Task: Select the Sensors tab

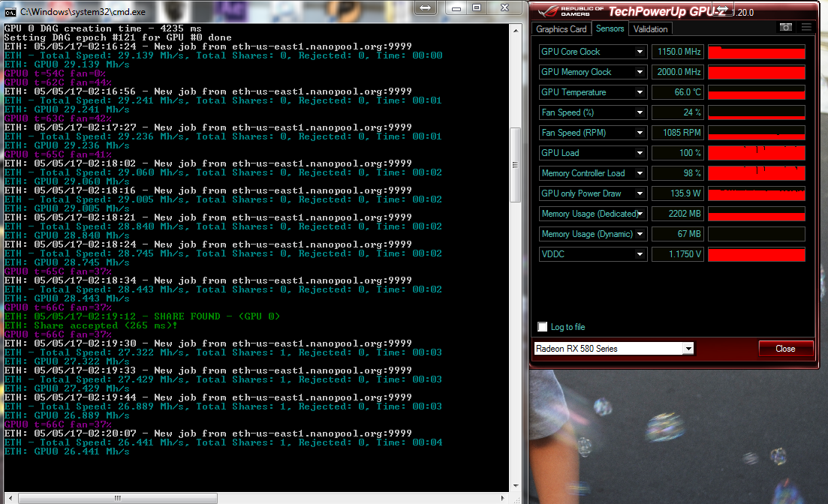Action: point(610,28)
